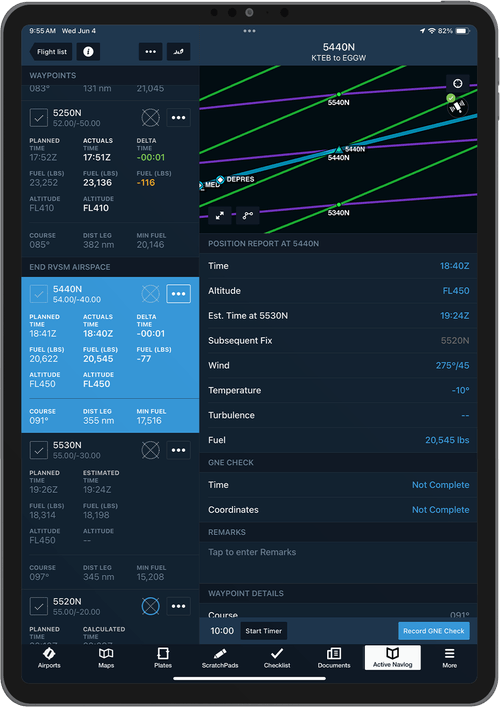The width and height of the screenshot is (500, 707).
Task: Tap to enter Remarks field
Action: [x=339, y=562]
